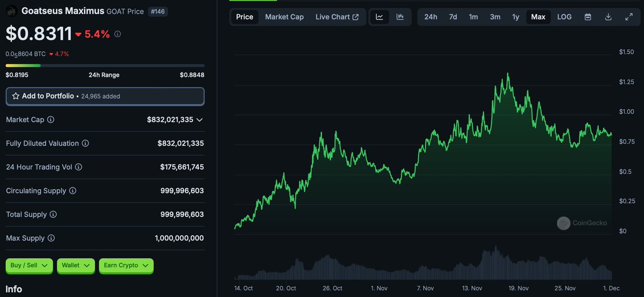Expand the Market Cap value chevron

200,120
